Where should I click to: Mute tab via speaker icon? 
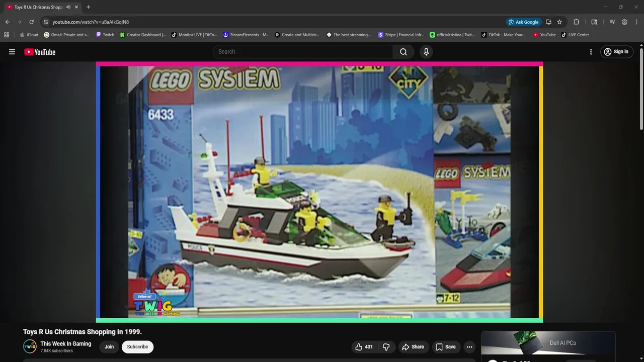tap(68, 7)
